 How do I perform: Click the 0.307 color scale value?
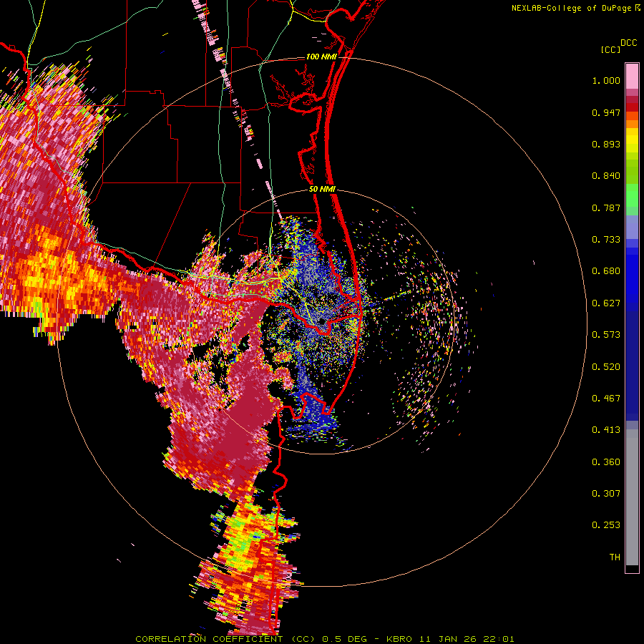(x=606, y=494)
